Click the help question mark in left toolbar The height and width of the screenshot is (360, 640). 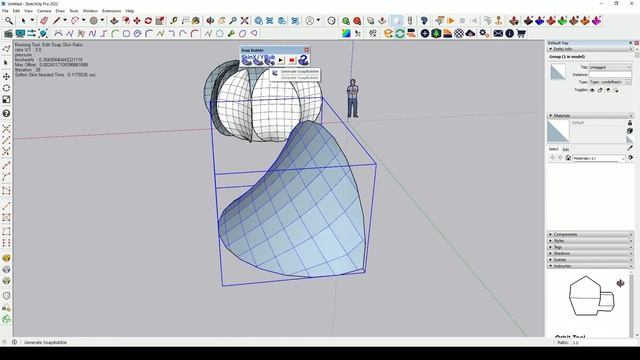coord(6,113)
